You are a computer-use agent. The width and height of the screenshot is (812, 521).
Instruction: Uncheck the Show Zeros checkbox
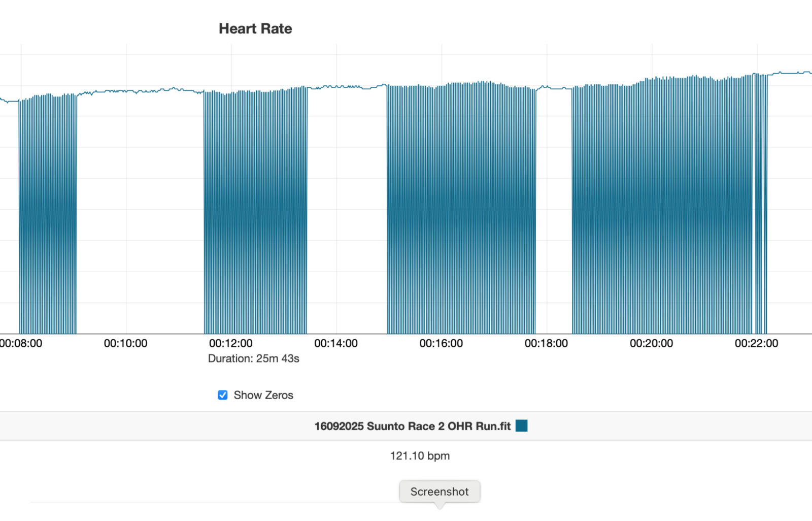click(223, 395)
